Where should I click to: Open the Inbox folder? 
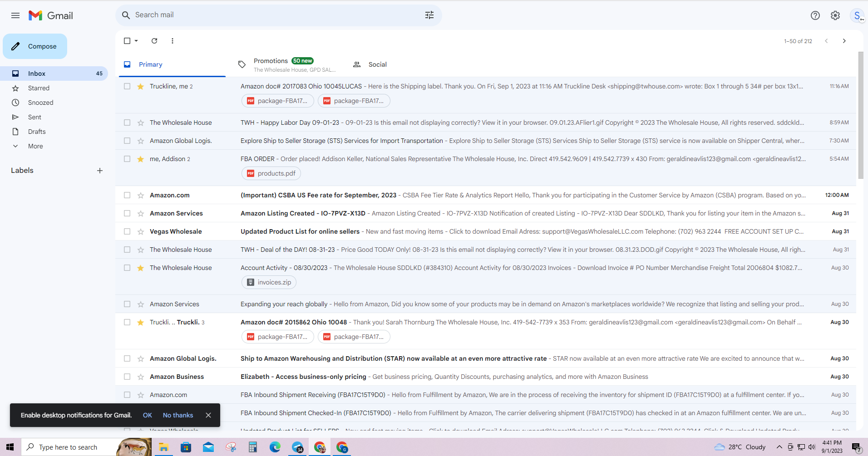(x=54, y=74)
